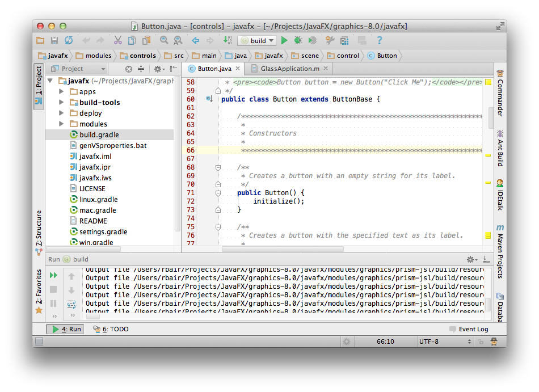Open Find with the magnifier icon

point(164,40)
